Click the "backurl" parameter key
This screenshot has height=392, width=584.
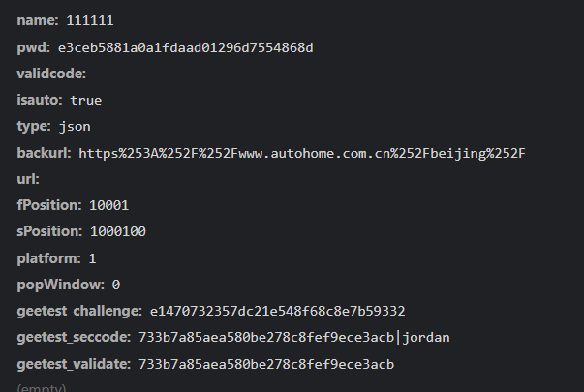click(44, 153)
